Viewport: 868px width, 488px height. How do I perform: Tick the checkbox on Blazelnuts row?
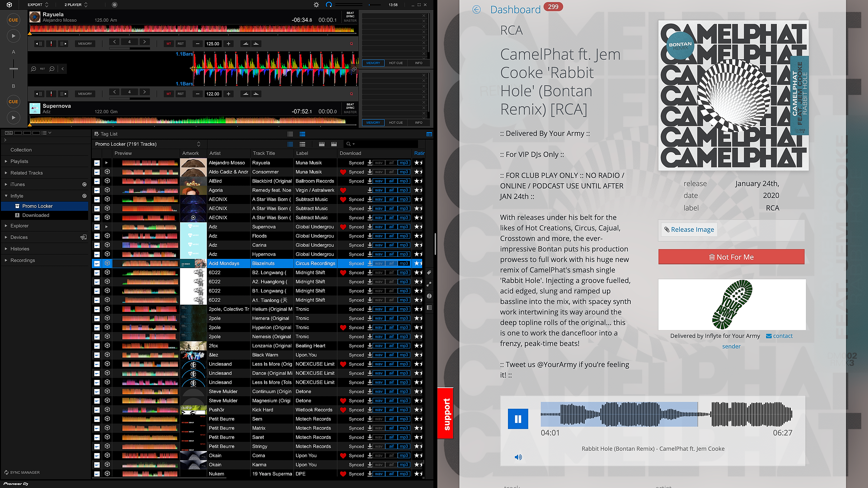(x=97, y=264)
